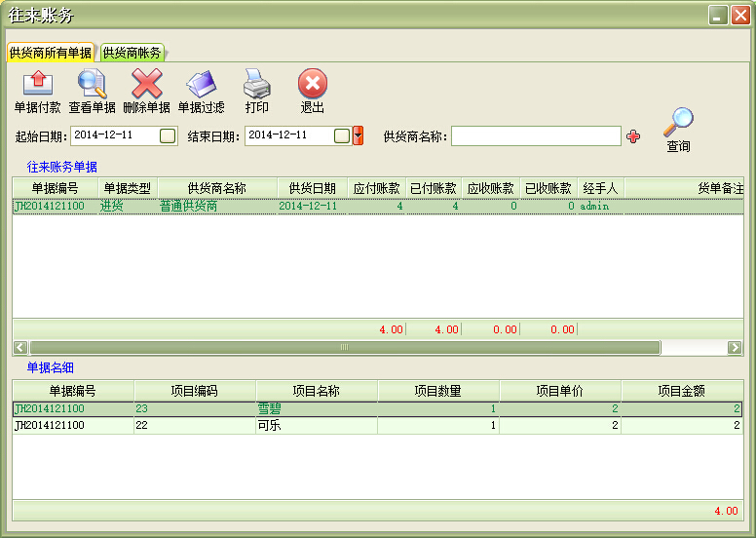Viewport: 756px width, 538px height.
Task: Sort by 单据类型 column header
Action: click(128, 188)
